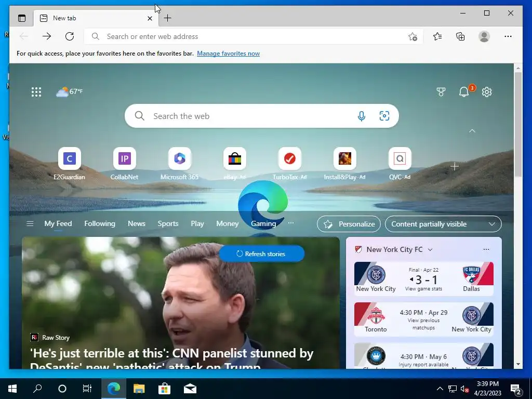Switch to the Money tab
This screenshot has width=532, height=399.
click(x=228, y=223)
